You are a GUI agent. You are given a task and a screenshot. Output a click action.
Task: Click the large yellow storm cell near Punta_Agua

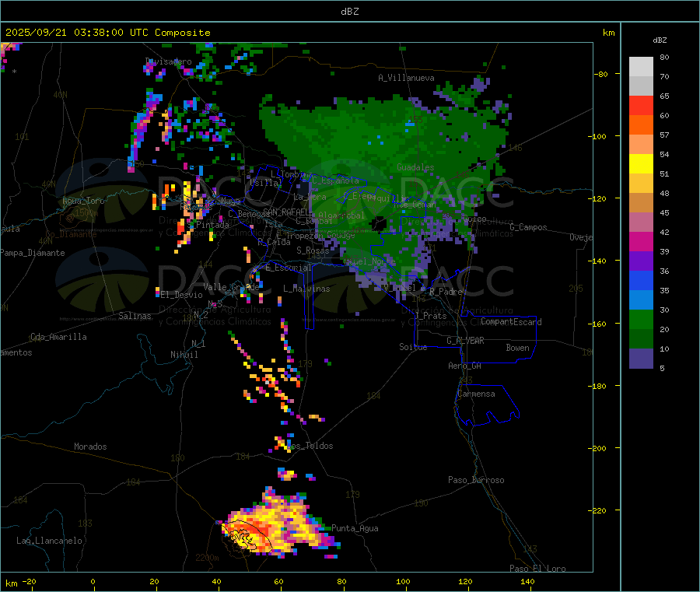[x=280, y=525]
